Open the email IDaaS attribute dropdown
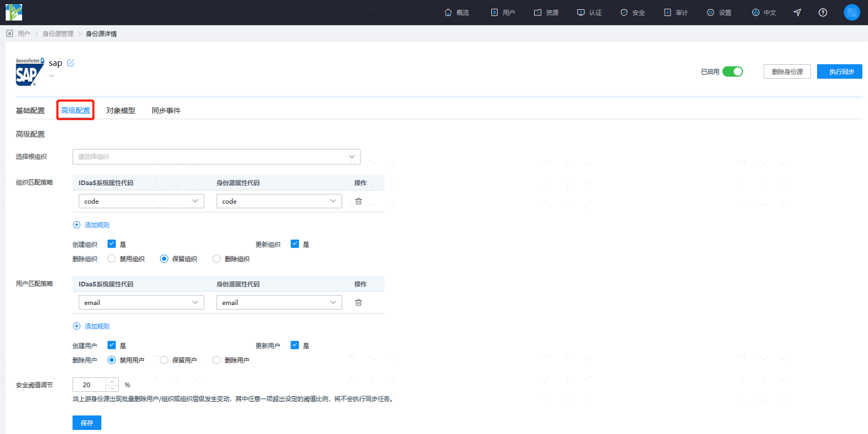This screenshot has height=434, width=868. tap(141, 303)
